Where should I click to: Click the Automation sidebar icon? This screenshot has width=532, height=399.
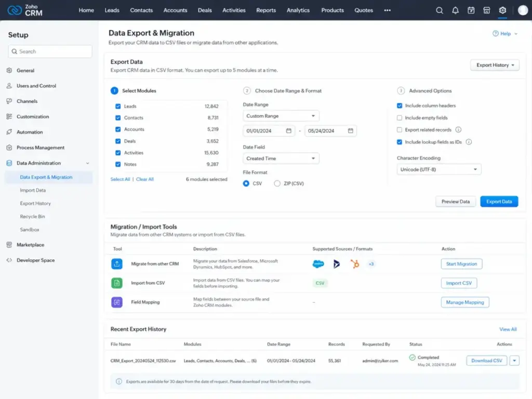pyautogui.click(x=9, y=132)
